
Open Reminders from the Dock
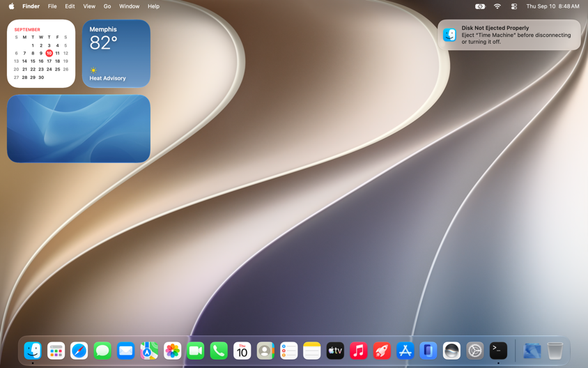coord(288,351)
